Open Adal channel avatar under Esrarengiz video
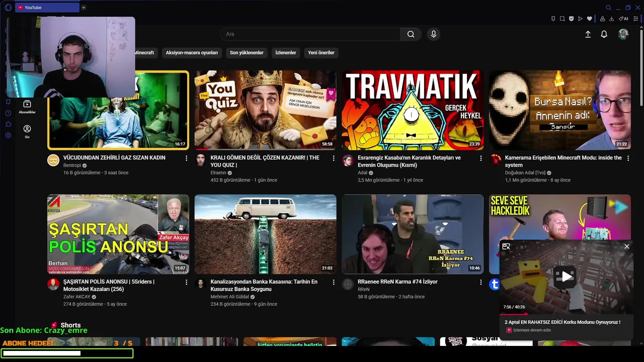The image size is (644, 362). [x=348, y=160]
